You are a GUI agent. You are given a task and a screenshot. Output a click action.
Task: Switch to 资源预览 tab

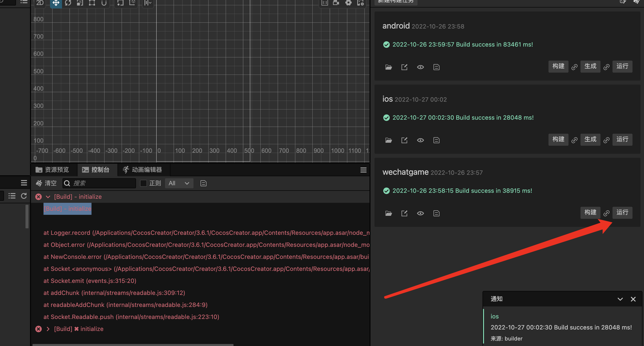(x=52, y=170)
